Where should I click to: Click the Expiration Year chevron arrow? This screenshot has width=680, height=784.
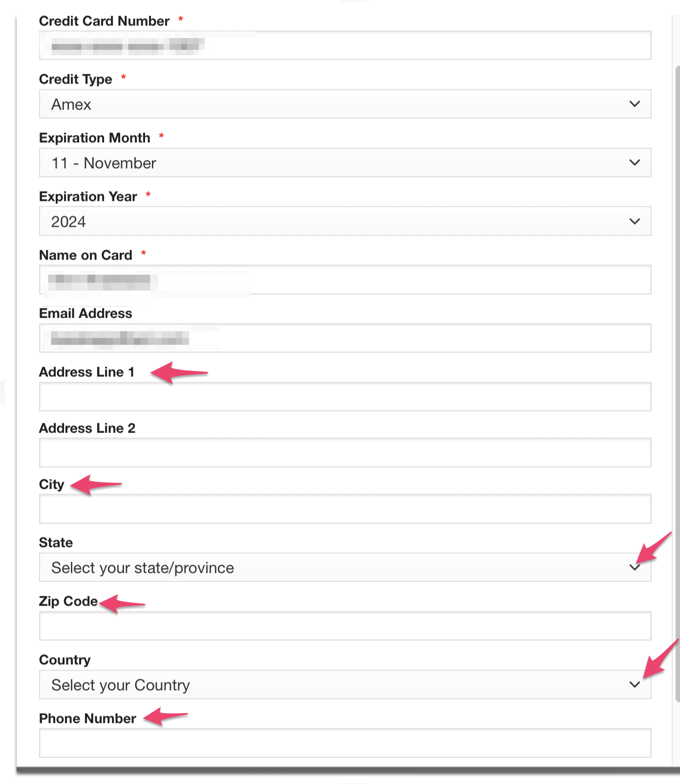click(x=635, y=221)
